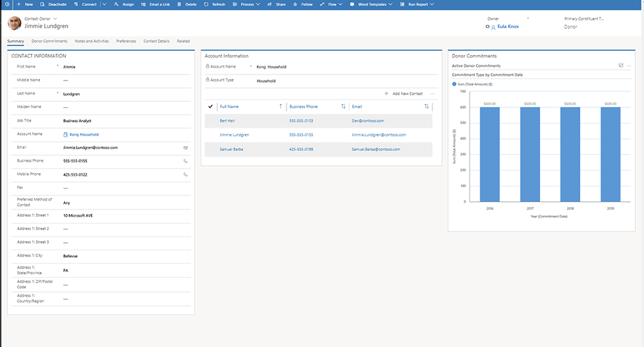Open the Notes and Activities tab

pyautogui.click(x=92, y=41)
